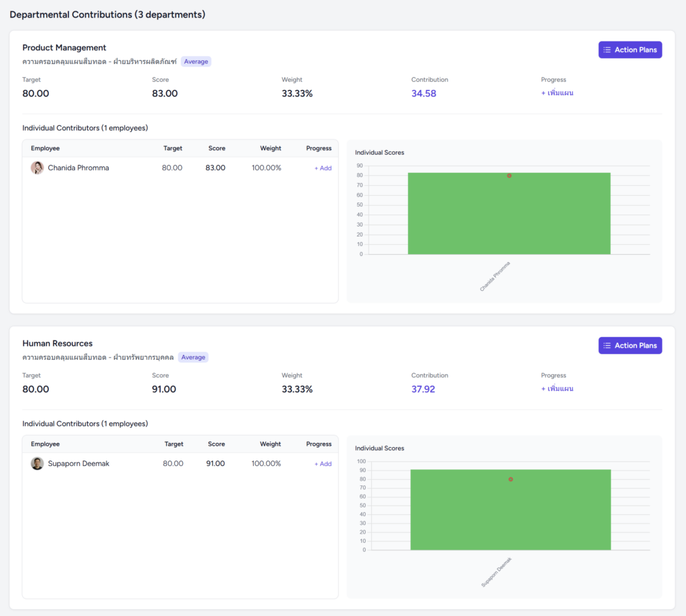The width and height of the screenshot is (686, 616).
Task: Click the Average badge for Product Management
Action: 196,62
